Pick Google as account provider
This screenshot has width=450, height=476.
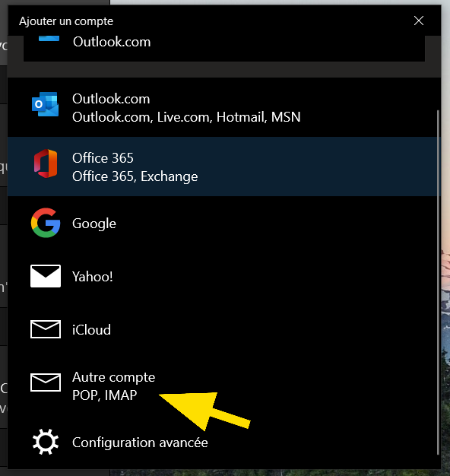pos(224,223)
